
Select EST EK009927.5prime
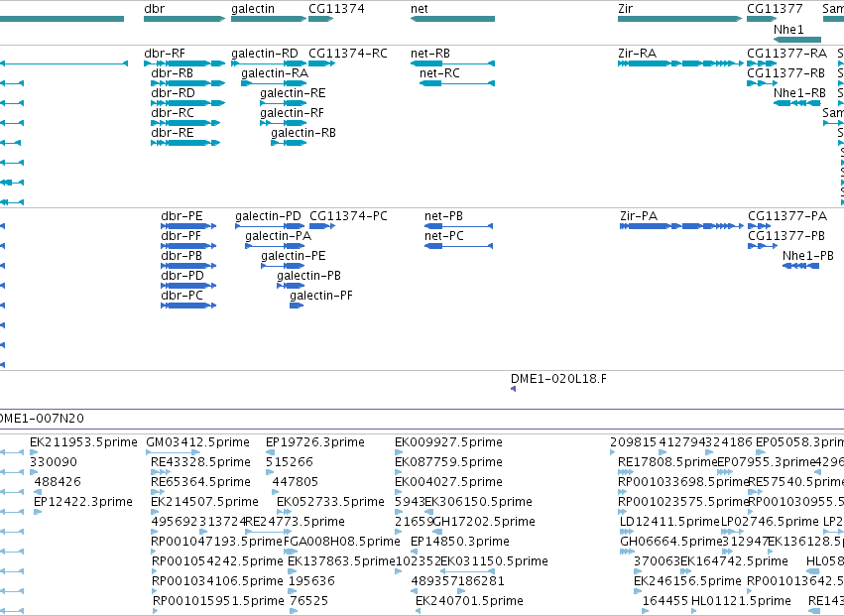pos(399,453)
